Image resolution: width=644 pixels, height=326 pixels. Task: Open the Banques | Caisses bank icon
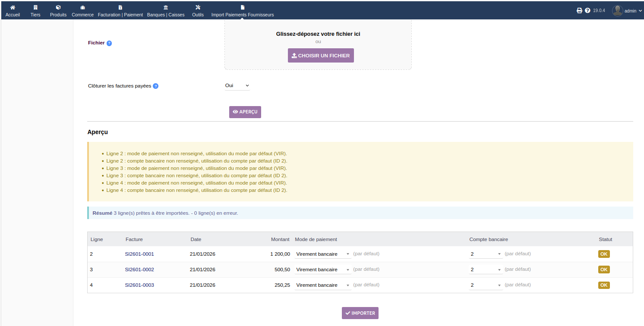pos(166,7)
